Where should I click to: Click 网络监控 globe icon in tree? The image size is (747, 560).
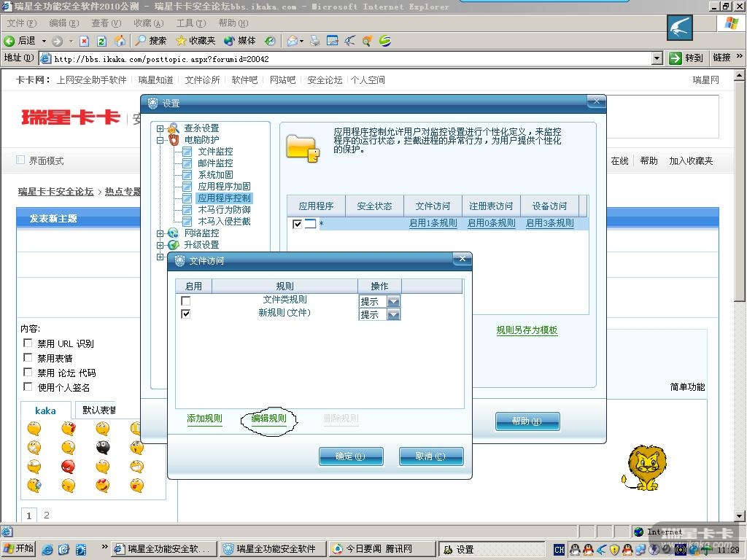click(x=174, y=233)
